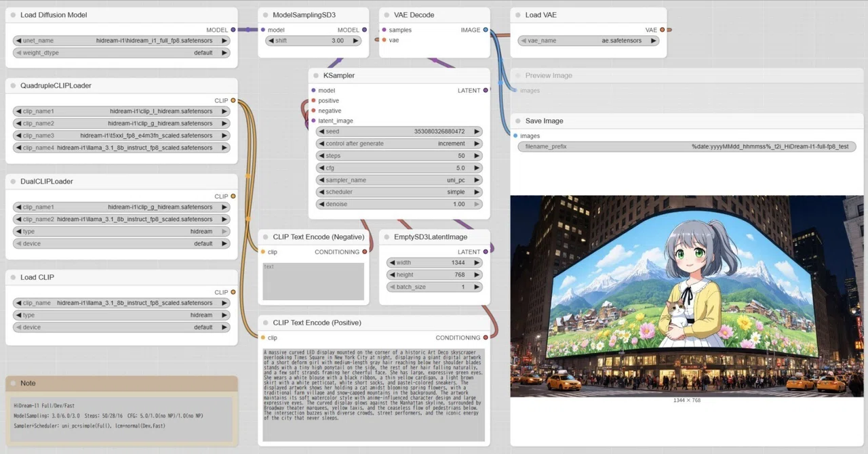The width and height of the screenshot is (868, 454).
Task: Click images input port on Save Image
Action: [x=515, y=136]
